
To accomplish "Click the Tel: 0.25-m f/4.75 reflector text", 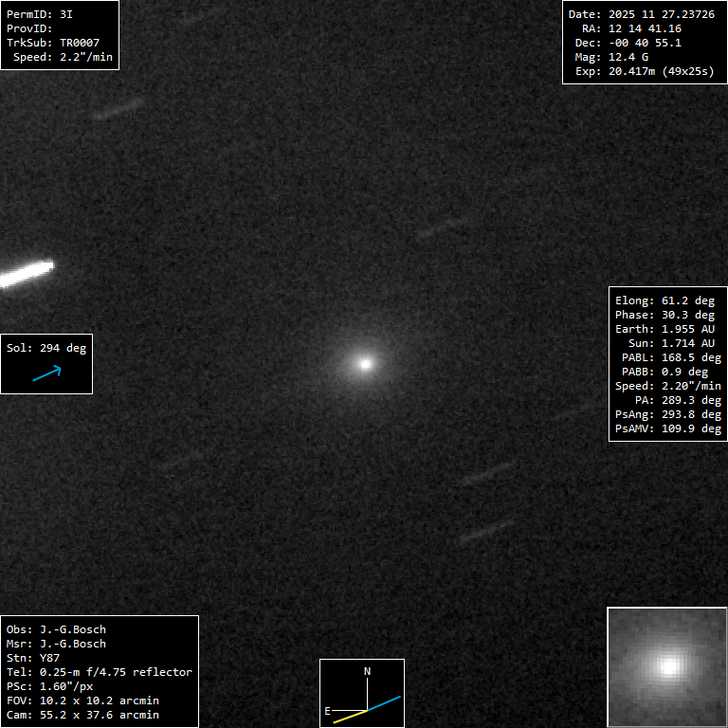I will (99, 672).
